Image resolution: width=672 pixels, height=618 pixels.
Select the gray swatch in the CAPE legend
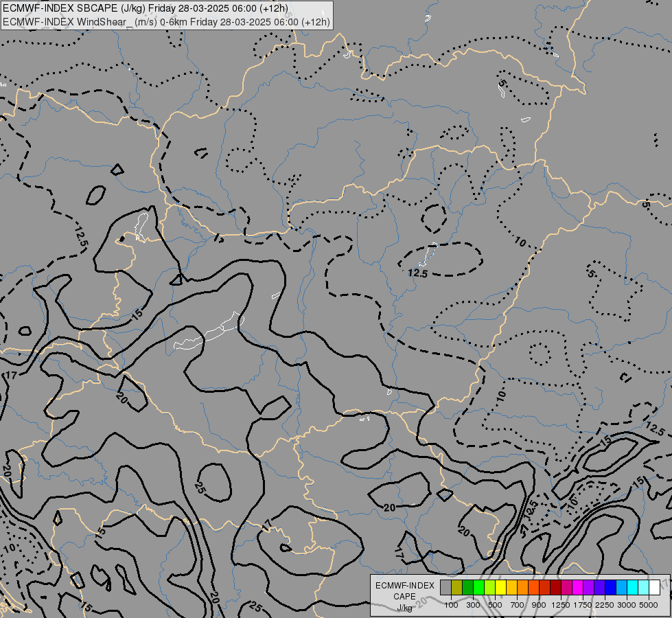(445, 587)
